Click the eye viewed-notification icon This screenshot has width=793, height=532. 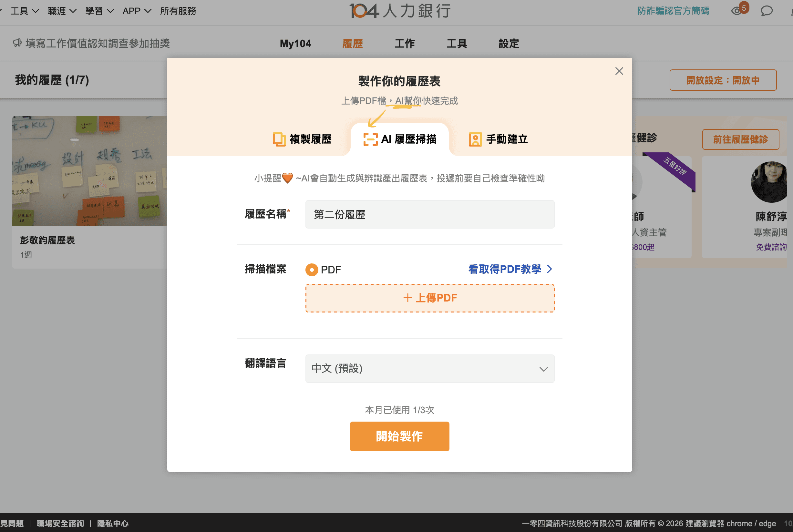(x=736, y=11)
